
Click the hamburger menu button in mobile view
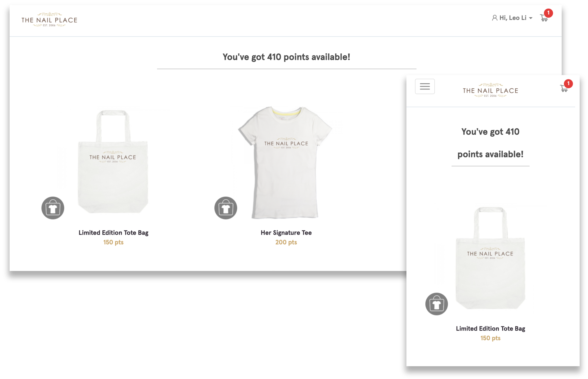[x=425, y=86]
